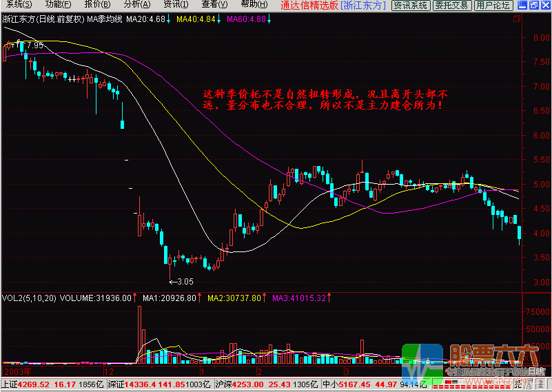Click the 委托交易 button
This screenshot has height=392, width=552.
tap(453, 6)
